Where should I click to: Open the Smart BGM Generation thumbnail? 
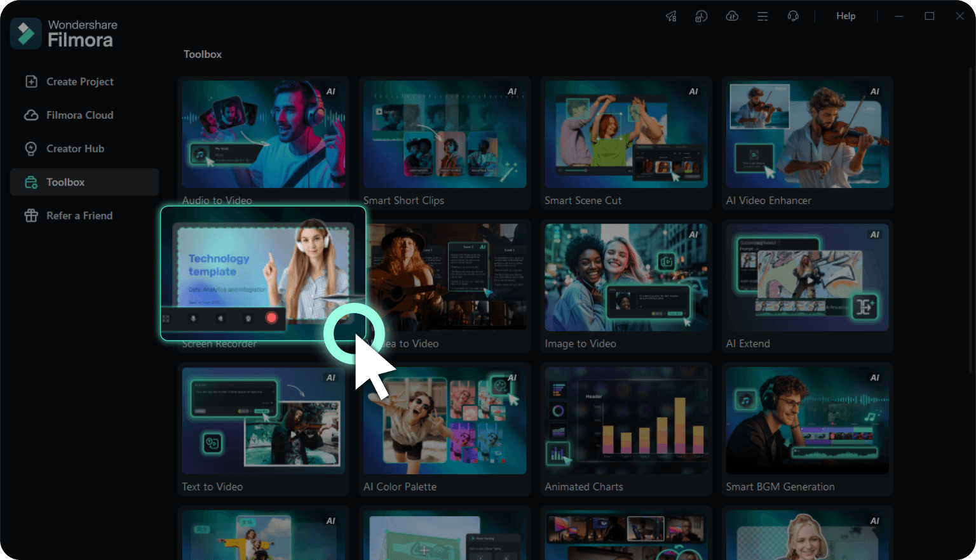[x=808, y=420]
